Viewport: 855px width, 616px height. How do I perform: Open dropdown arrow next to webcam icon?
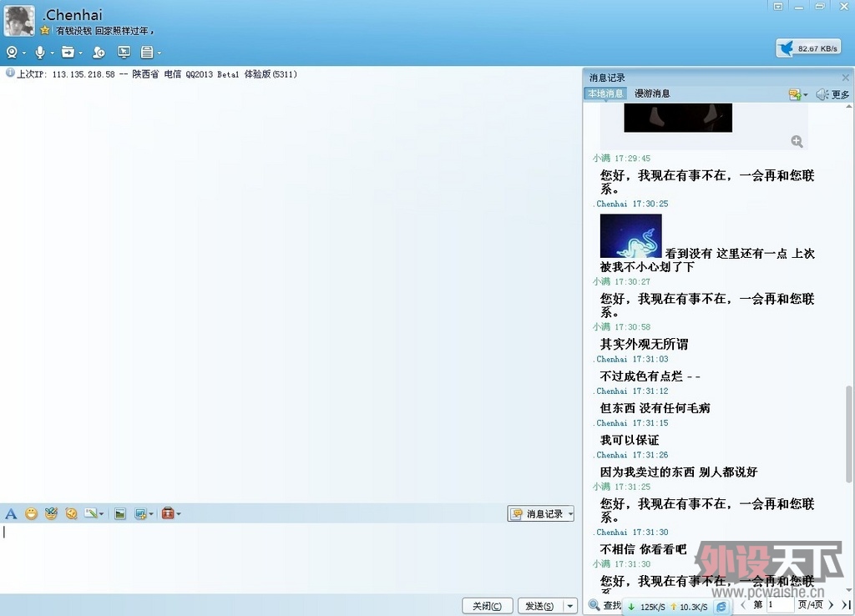click(x=24, y=53)
